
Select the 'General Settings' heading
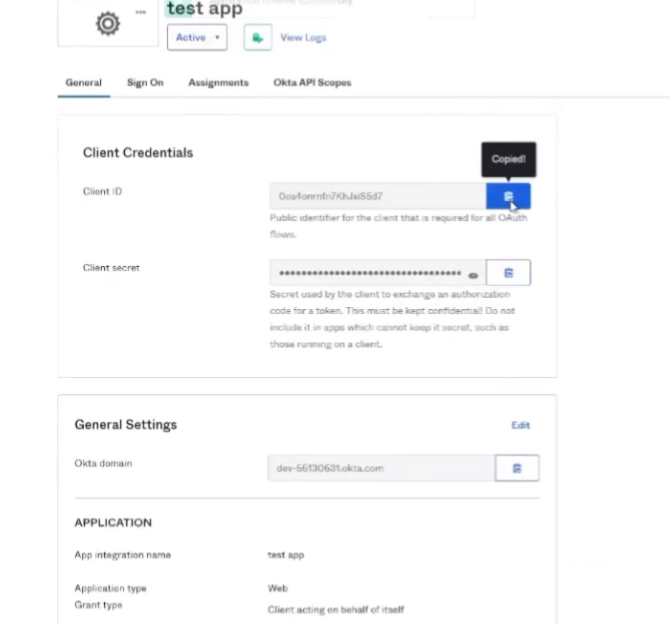click(x=126, y=425)
